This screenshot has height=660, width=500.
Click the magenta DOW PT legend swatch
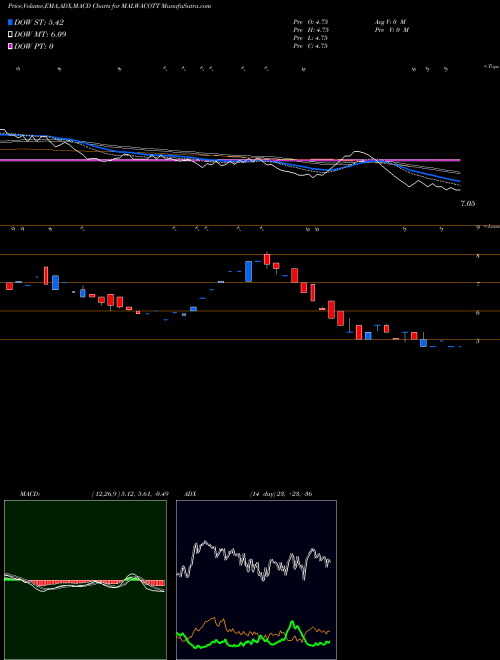(x=10, y=46)
